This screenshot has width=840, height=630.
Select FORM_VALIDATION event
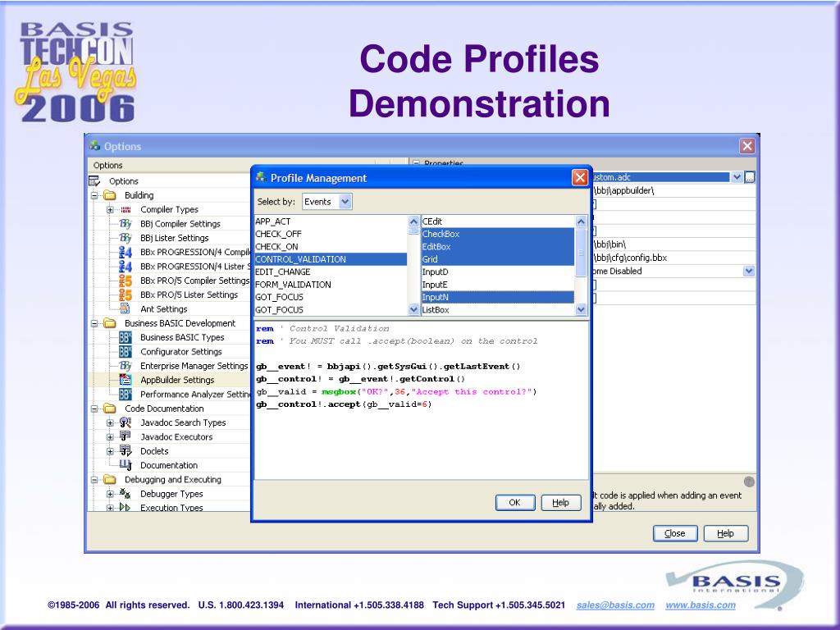point(331,285)
